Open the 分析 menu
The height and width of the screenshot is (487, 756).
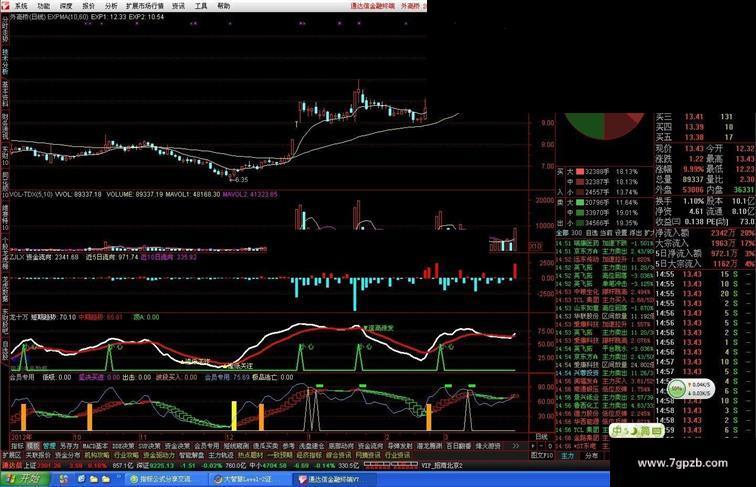[111, 6]
